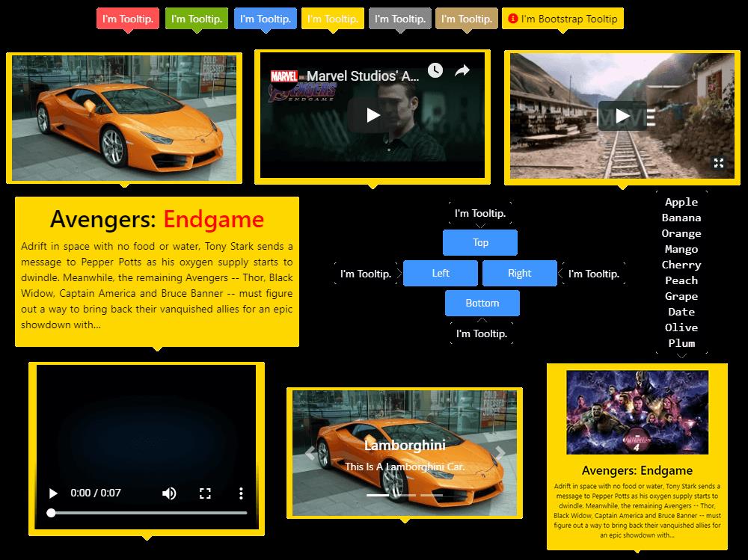
Task: Select "Date" in the fruit list
Action: (x=681, y=312)
